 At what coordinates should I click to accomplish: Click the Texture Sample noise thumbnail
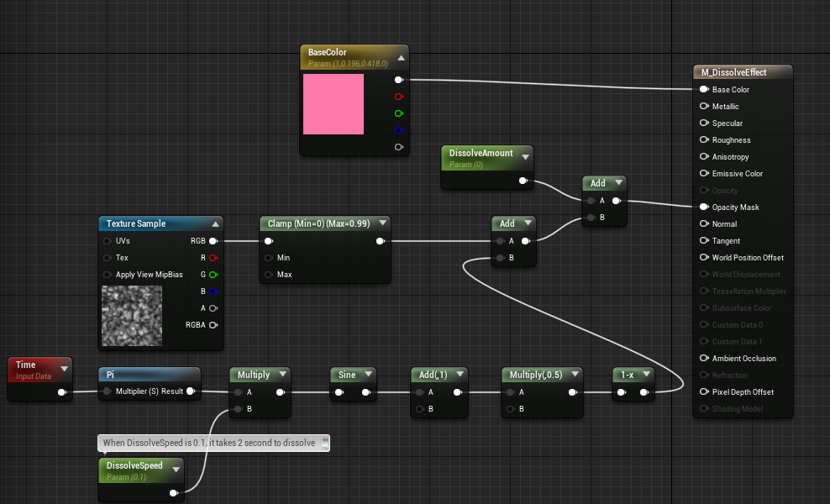pos(132,316)
